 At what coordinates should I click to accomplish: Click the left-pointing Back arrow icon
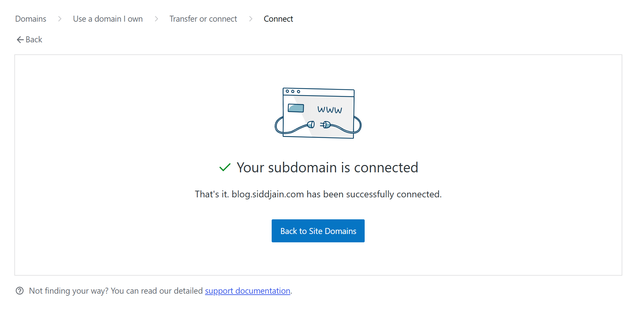click(20, 40)
